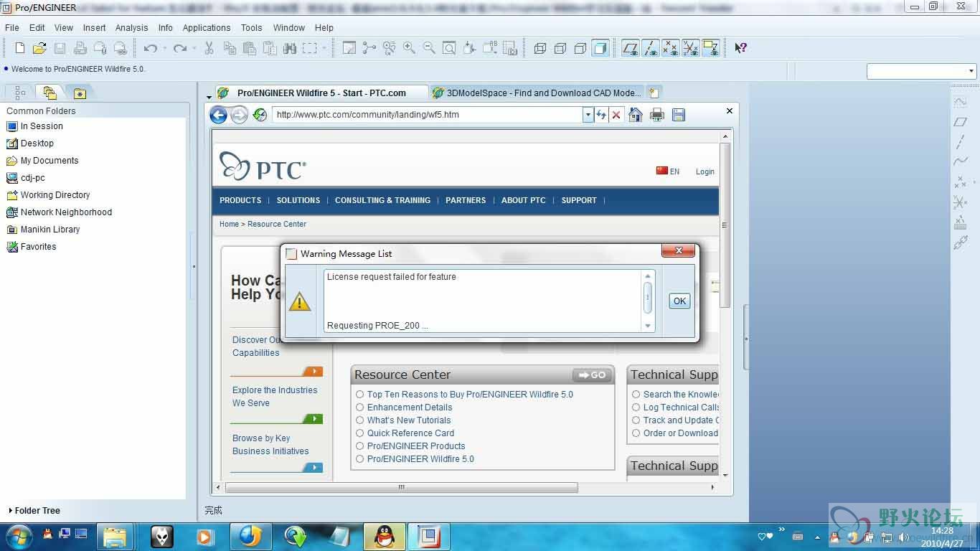Toggle datum planes display
Screen dimensions: 980x551
(x=631, y=48)
